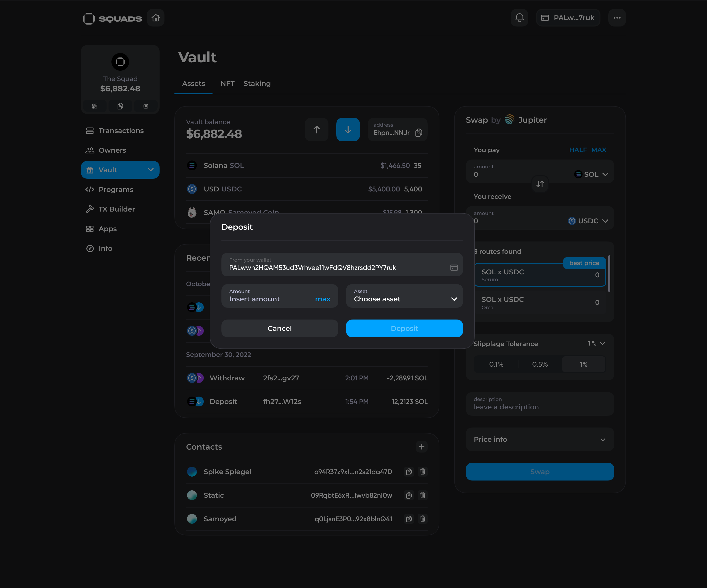Viewport: 707px width, 588px height.
Task: Click the swap direction arrows icon
Action: pyautogui.click(x=540, y=184)
